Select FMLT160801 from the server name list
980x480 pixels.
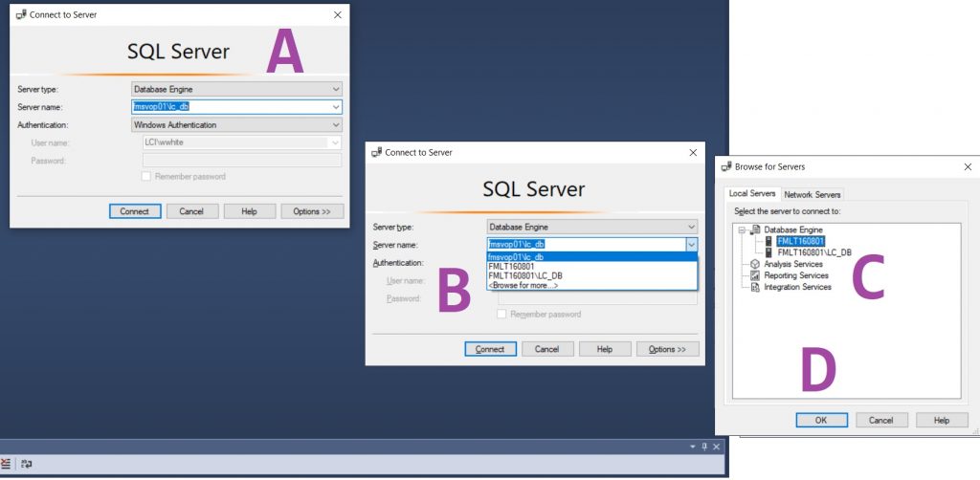pyautogui.click(x=511, y=267)
